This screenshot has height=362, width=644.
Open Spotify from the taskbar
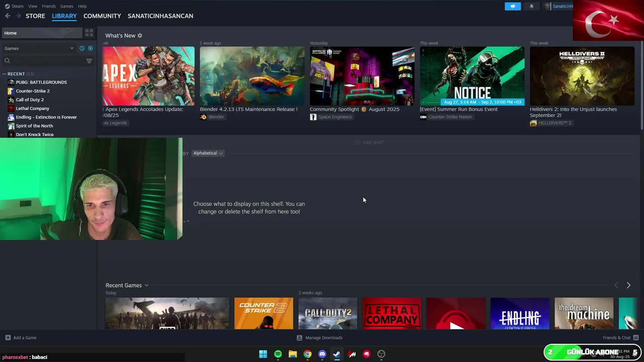point(278,354)
